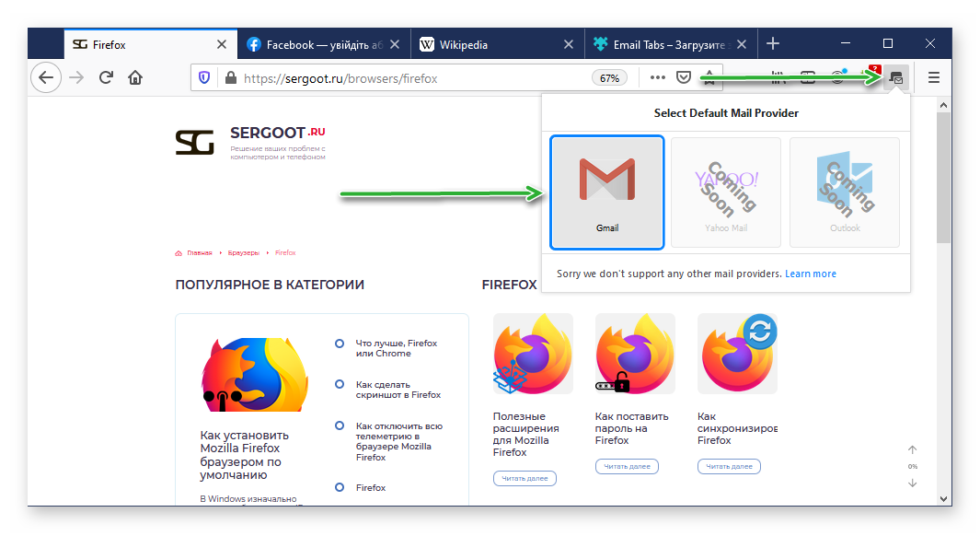Click the page scroll-down arrow widget
The height and width of the screenshot is (536, 980).
913,483
